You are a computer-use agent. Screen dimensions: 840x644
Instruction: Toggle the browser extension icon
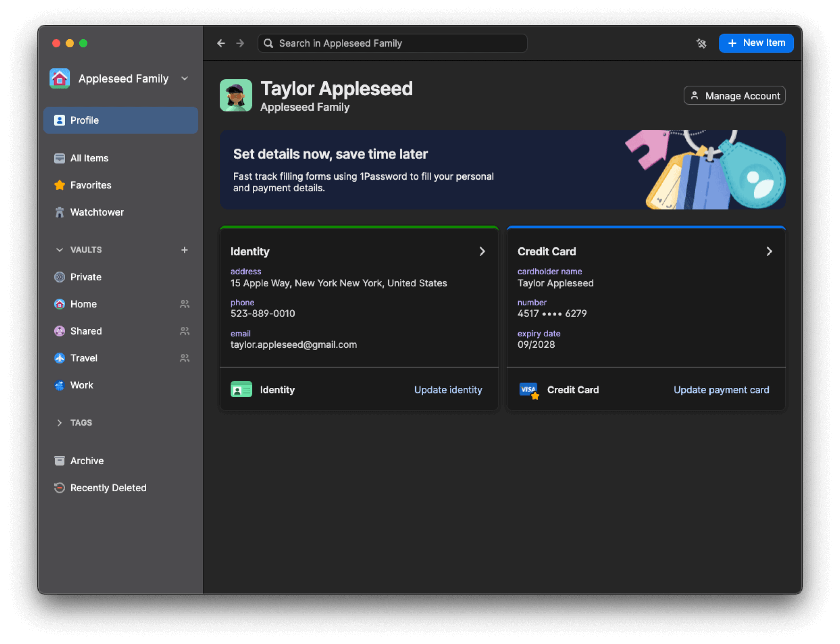coord(701,43)
